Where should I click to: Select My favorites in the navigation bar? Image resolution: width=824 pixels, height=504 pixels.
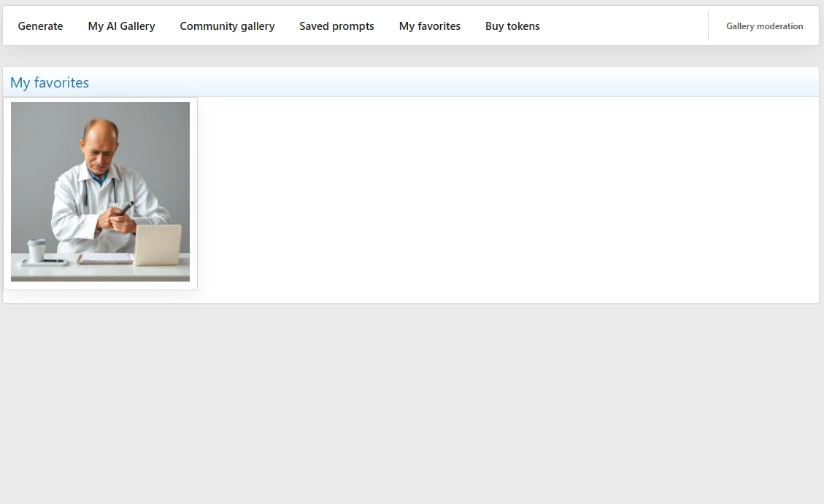(429, 26)
